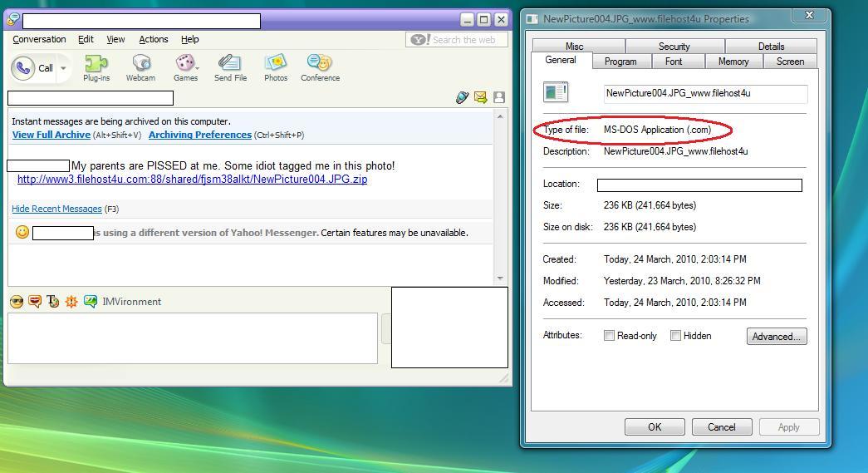The width and height of the screenshot is (868, 473).
Task: Click the Advanced... button
Action: point(777,336)
